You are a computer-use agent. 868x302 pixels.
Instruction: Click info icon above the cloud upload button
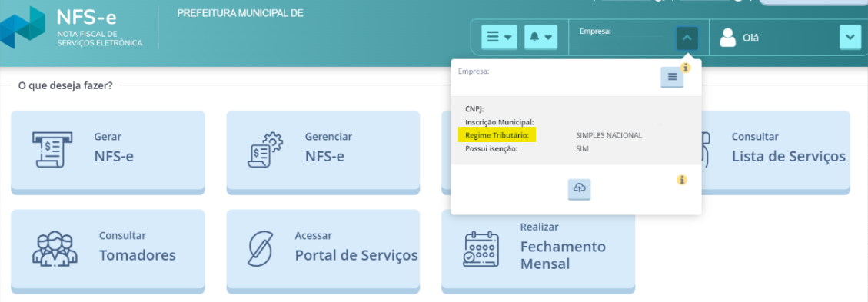(682, 180)
